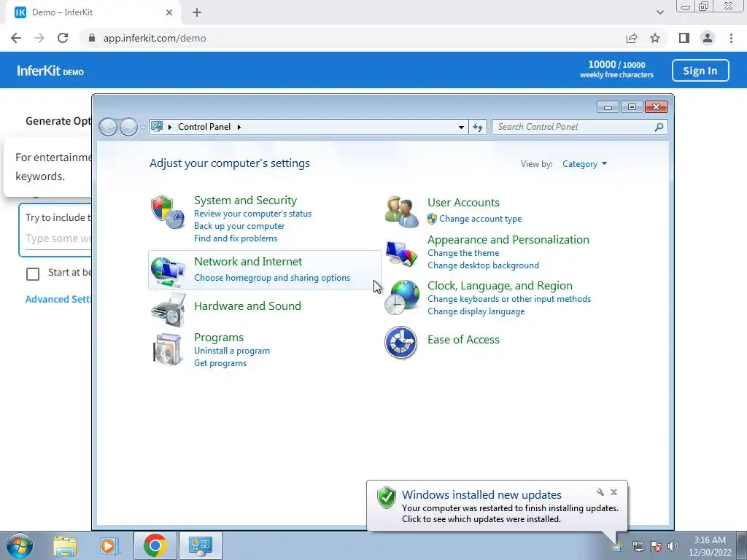Select the Demo – InferKit browser tab
The image size is (747, 560).
tap(93, 12)
